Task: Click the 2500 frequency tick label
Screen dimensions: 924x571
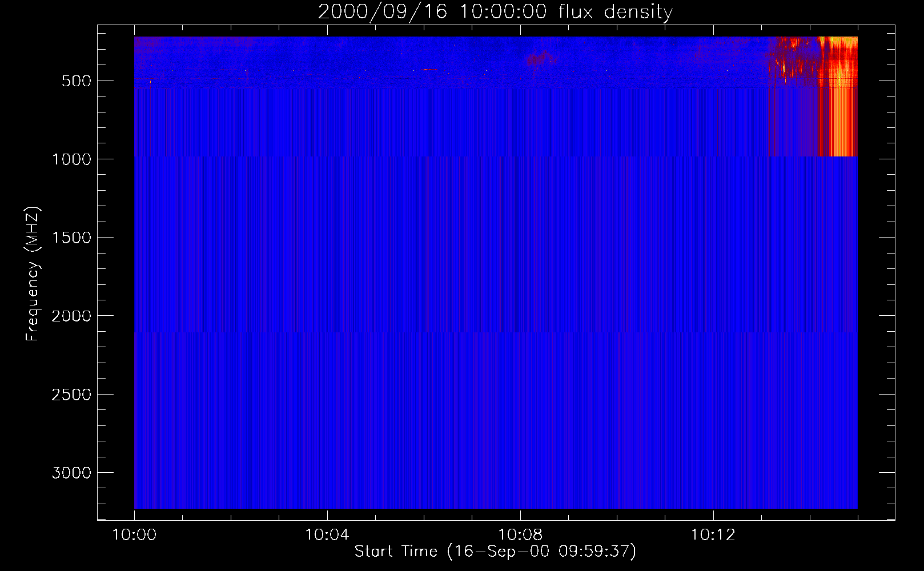Action: (x=71, y=395)
